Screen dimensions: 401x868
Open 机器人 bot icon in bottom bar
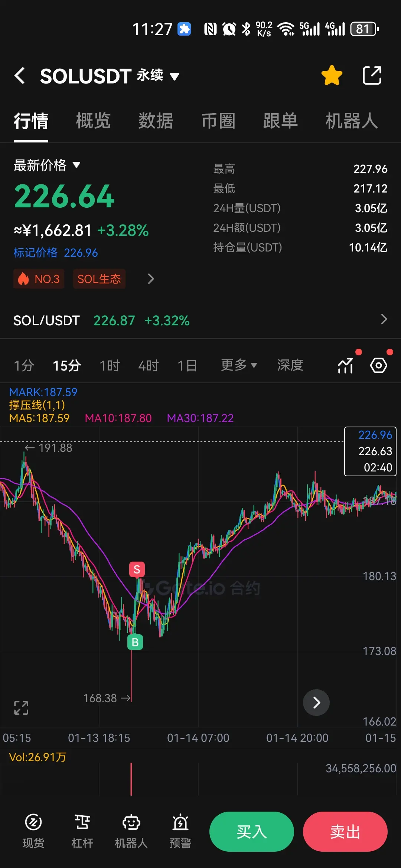pos(131,831)
